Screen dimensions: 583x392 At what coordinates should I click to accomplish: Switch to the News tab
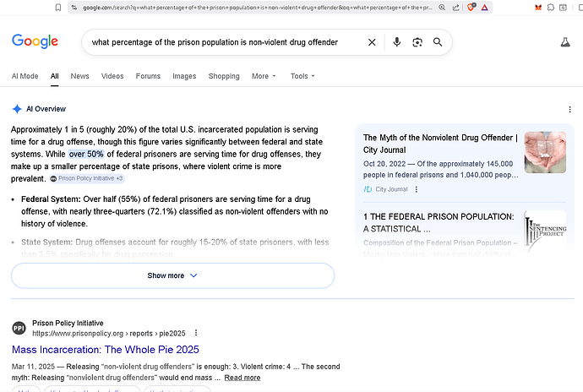pos(79,76)
